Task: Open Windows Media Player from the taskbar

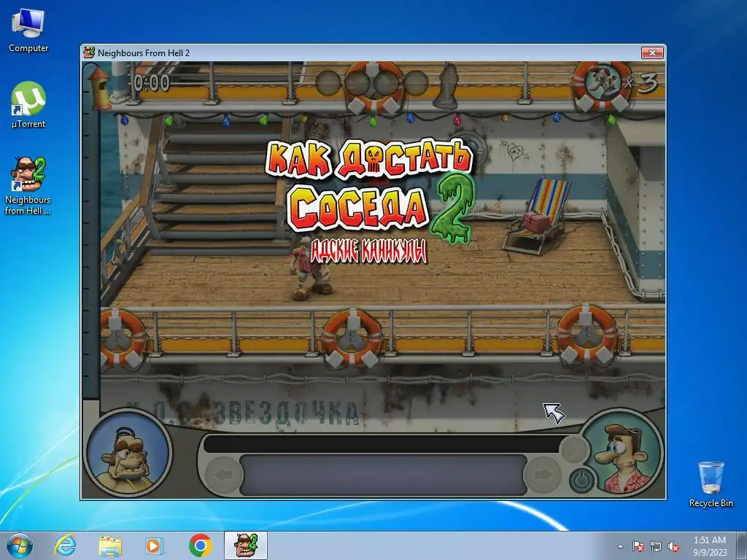Action: [x=155, y=545]
